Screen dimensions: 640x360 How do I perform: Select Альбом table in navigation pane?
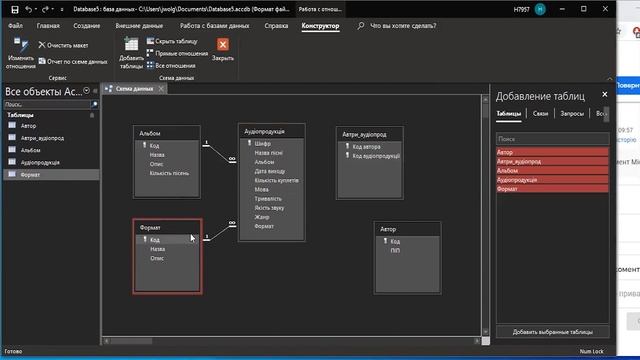(x=51, y=150)
